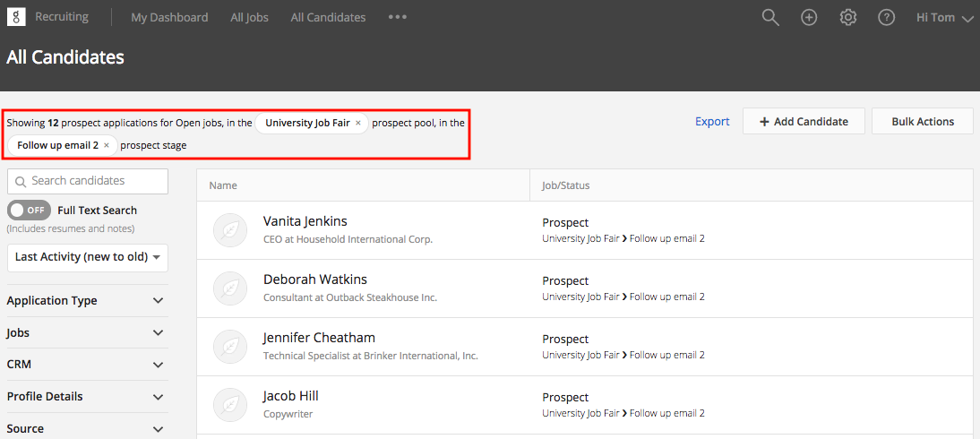Click Vanita Jenkins' avatar icon
The height and width of the screenshot is (439, 980).
(x=230, y=230)
